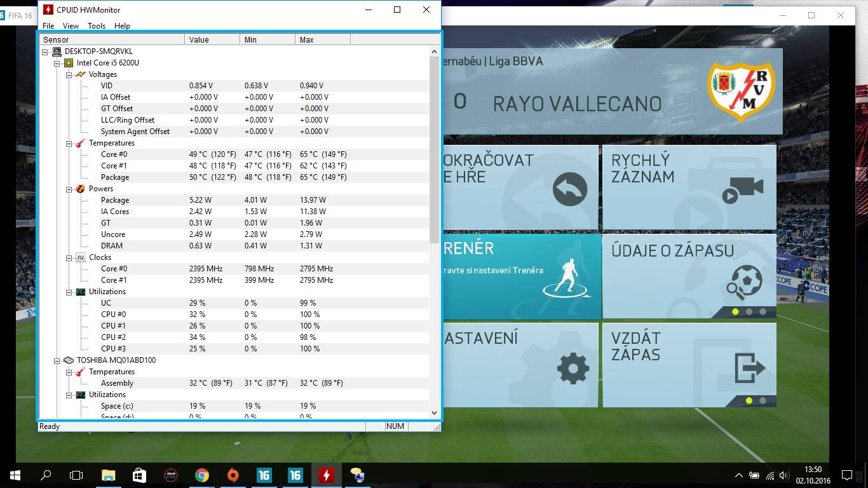Select the VZDÁT ZÁPAS tile
Screen dimensions: 868x488
click(x=689, y=365)
